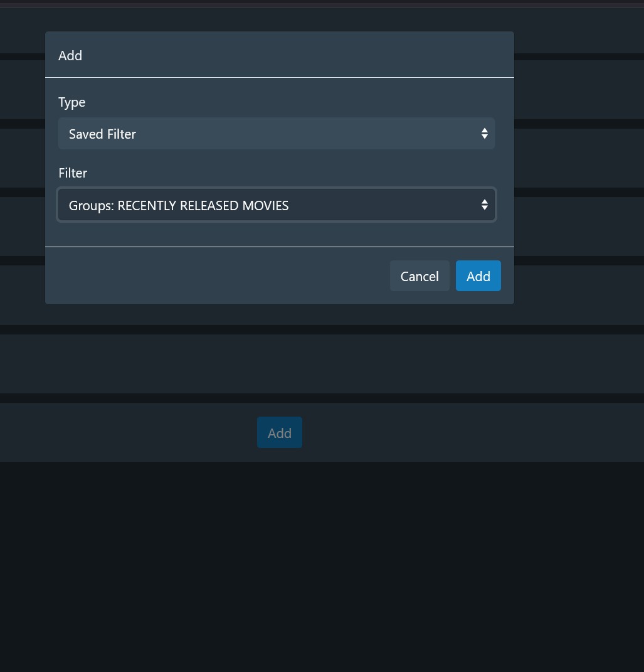The image size is (644, 672).
Task: Click the dialog body space below the Filter select
Action: 276,234
